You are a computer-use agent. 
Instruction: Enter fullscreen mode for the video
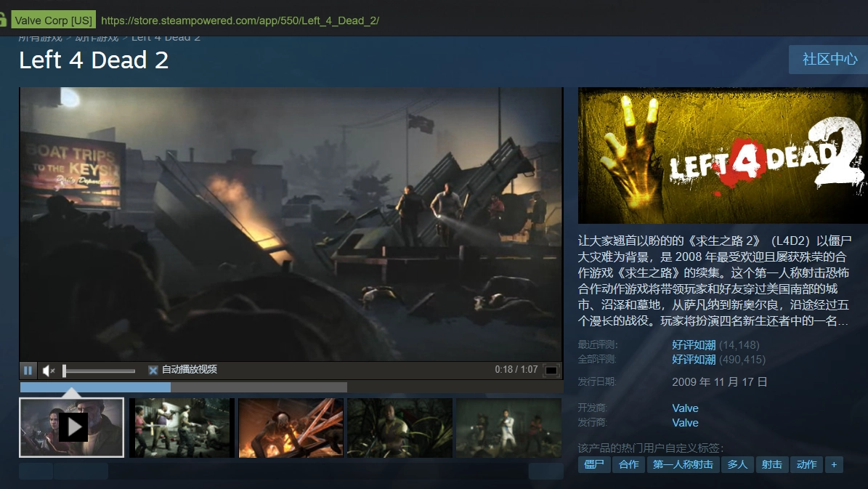551,371
